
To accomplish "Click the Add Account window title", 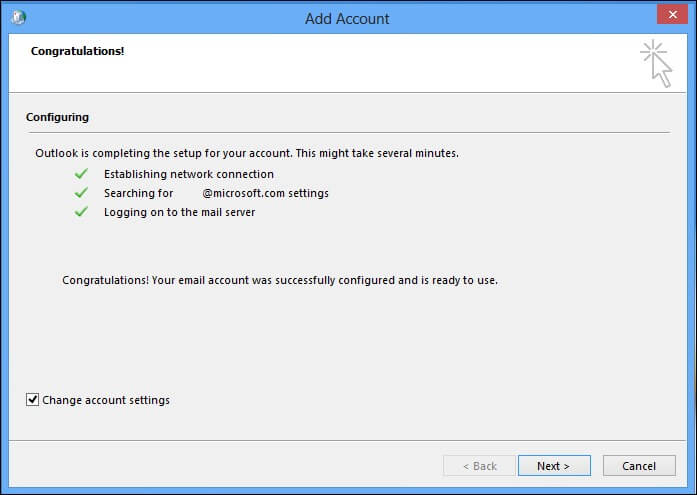I will [x=347, y=18].
